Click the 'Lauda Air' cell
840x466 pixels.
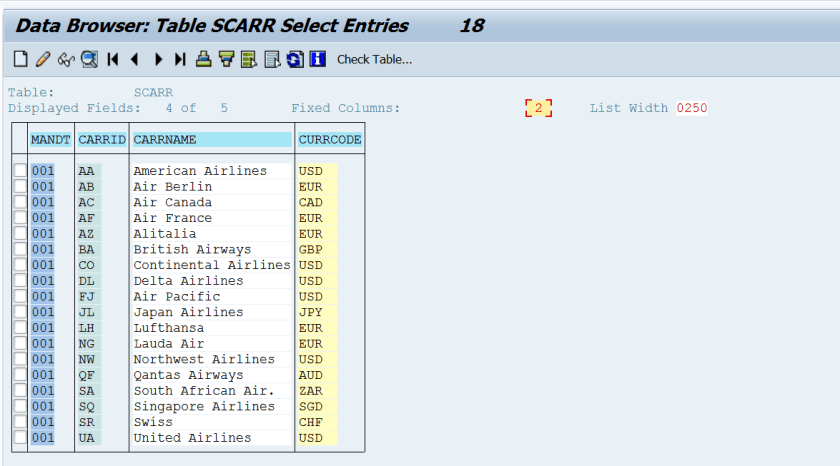(212, 343)
